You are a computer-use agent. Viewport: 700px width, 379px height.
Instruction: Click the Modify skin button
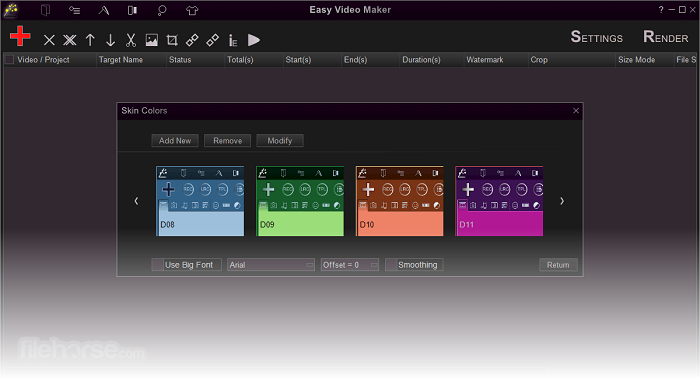pyautogui.click(x=280, y=141)
